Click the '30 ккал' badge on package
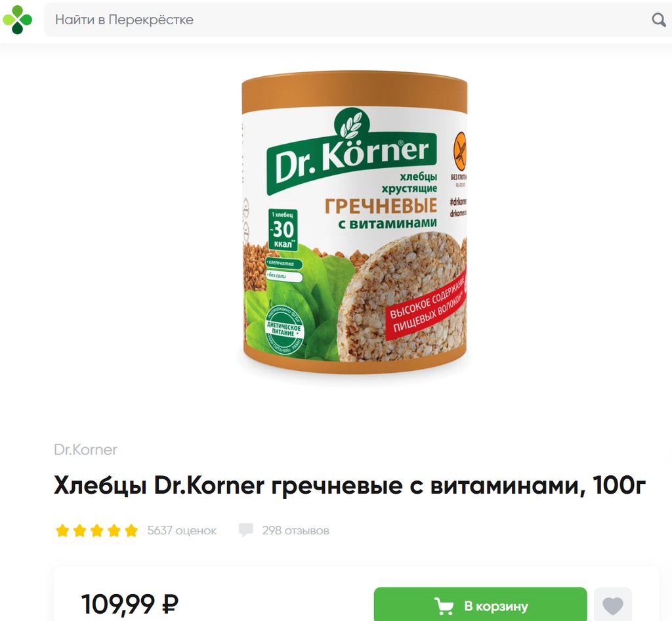 283,230
